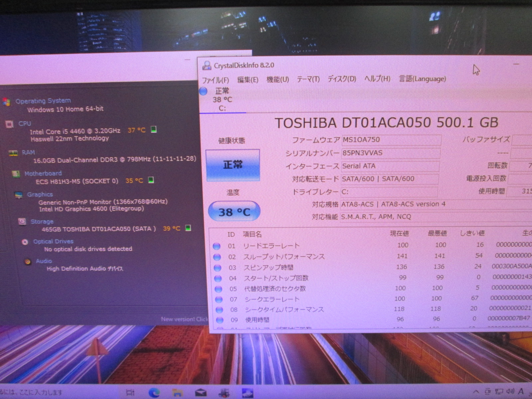Screen dimensions: 532x399
Task: Click the storage temperature indicator icon
Action: 188,228
